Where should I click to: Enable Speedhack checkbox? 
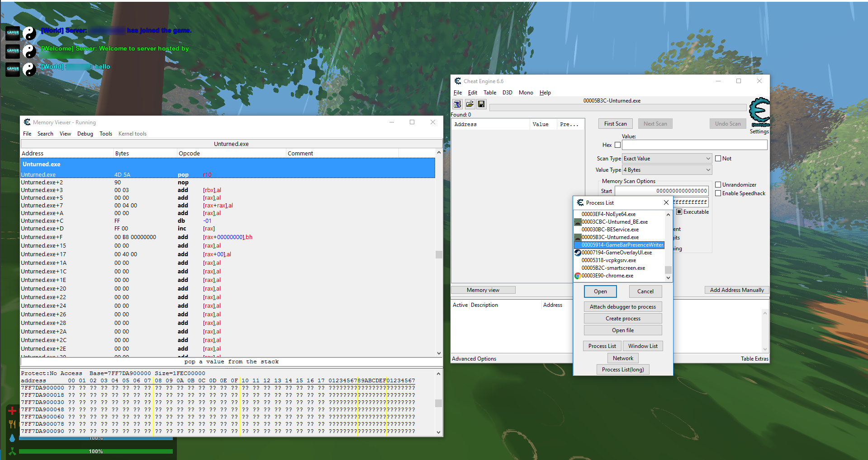[x=718, y=193]
